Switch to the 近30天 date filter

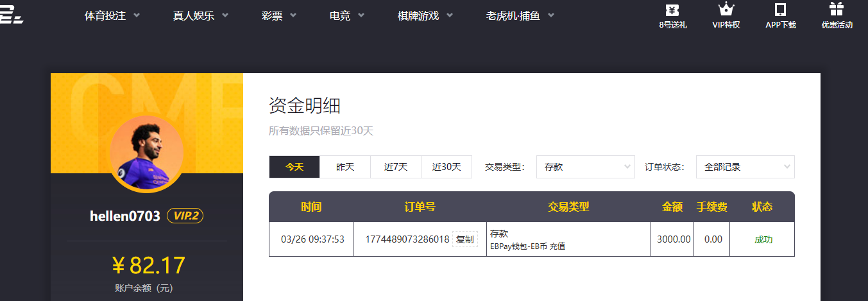point(447,167)
